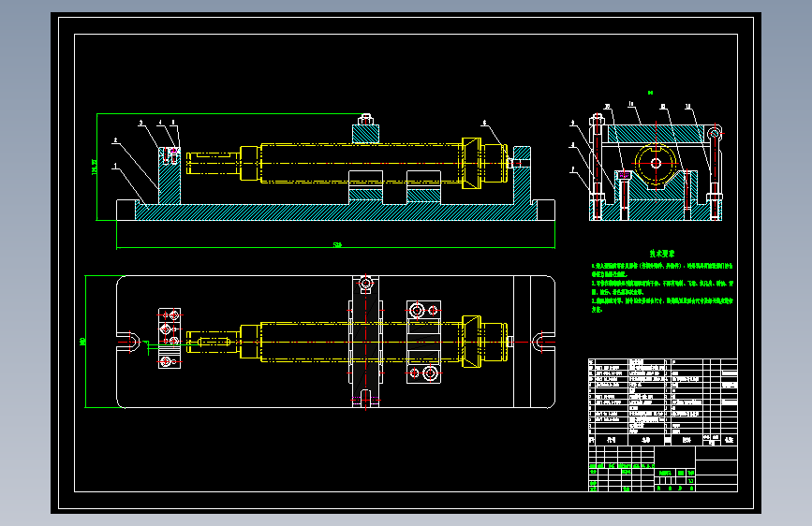
Task: Select the vertical height dimension left of the front view
Action: coord(95,167)
